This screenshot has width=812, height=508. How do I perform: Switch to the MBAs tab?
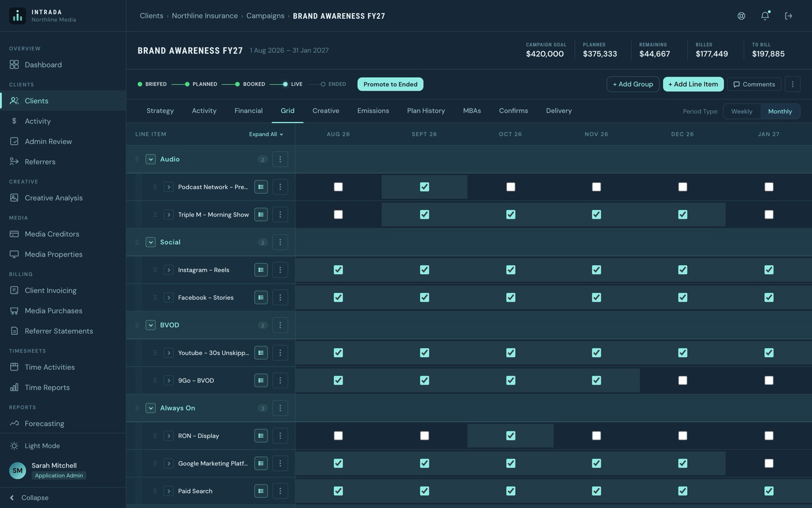point(472,111)
